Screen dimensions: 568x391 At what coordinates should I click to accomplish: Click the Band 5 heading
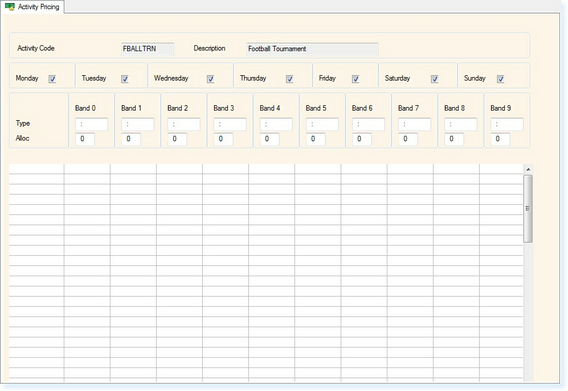[x=316, y=108]
